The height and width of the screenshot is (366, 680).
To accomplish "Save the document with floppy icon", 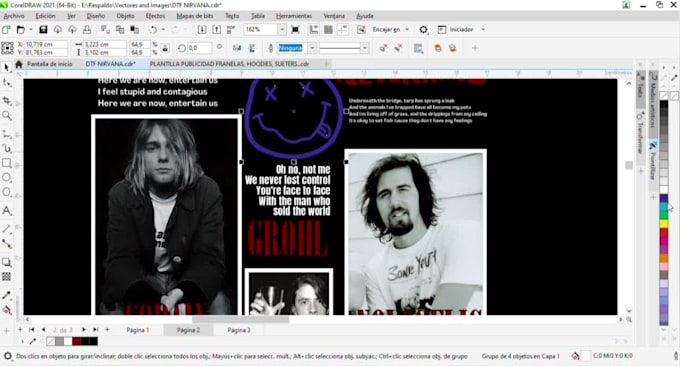I will 43,29.
